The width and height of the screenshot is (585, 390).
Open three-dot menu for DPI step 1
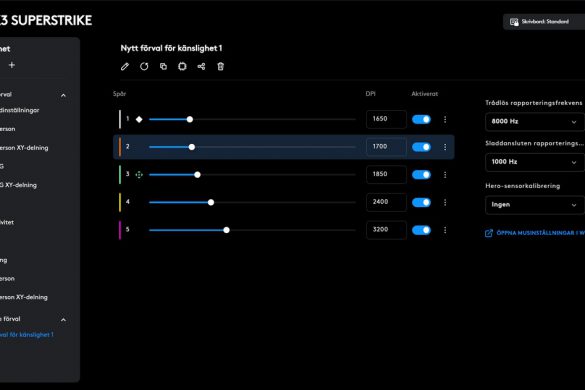tap(445, 119)
